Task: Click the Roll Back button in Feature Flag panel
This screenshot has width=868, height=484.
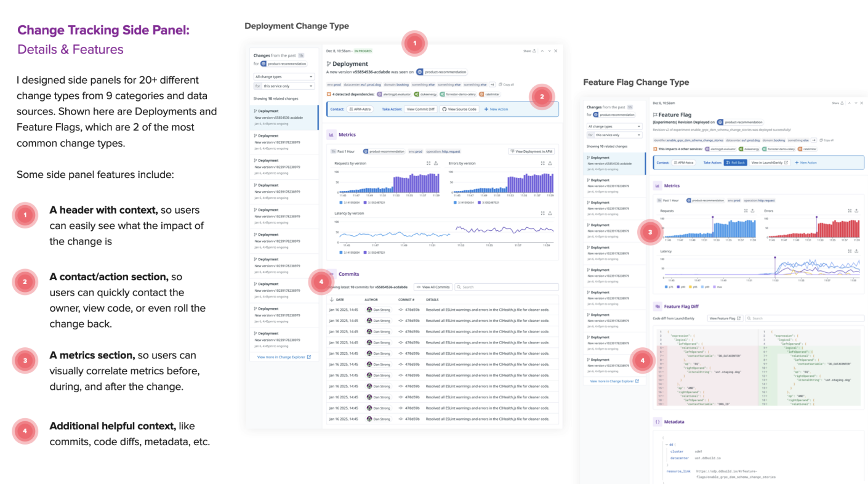Action: pos(735,163)
